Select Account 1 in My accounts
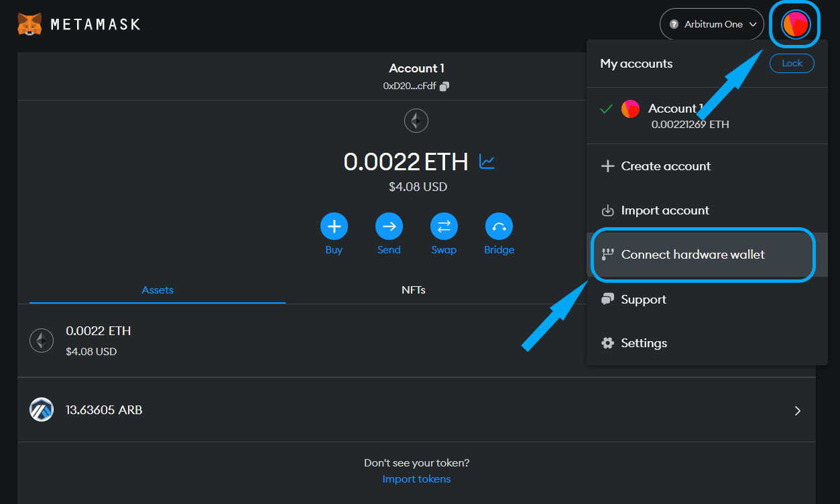This screenshot has height=504, width=840. pyautogui.click(x=707, y=115)
